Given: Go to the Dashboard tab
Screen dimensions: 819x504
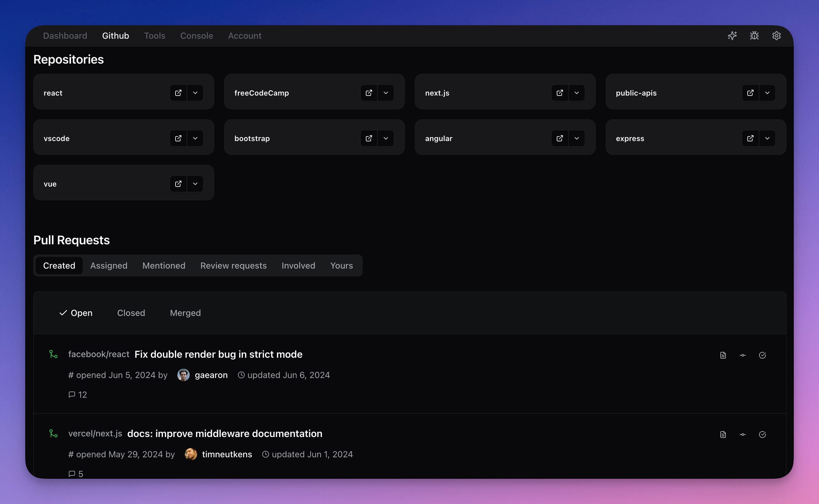Looking at the screenshot, I should point(65,36).
